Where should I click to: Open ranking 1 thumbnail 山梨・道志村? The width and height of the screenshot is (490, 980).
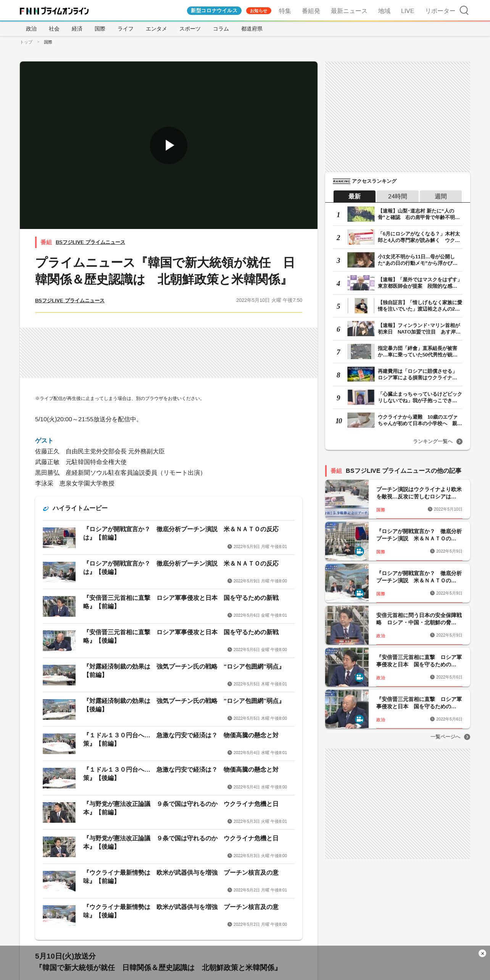pos(361,214)
